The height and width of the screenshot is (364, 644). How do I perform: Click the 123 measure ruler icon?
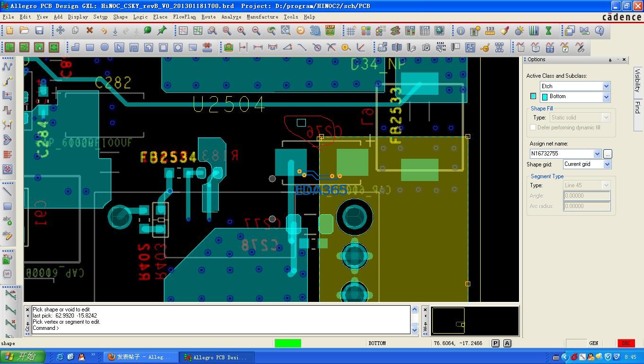490,31
